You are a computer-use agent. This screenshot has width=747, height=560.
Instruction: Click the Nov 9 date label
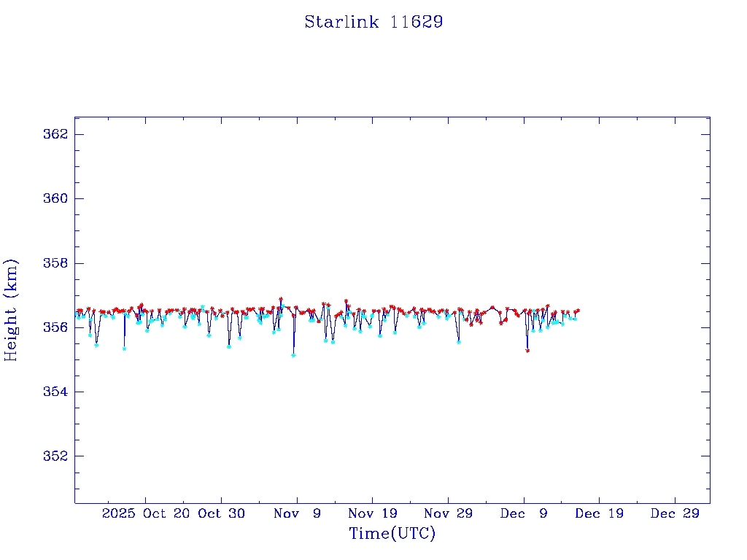click(x=297, y=513)
